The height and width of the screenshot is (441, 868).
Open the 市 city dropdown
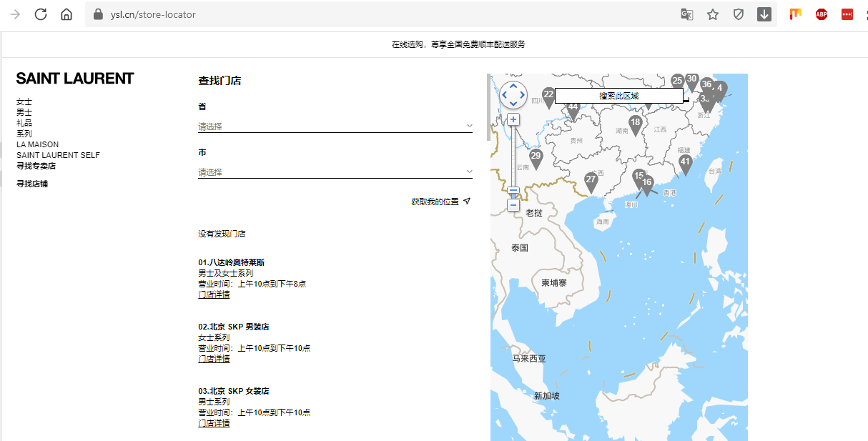click(335, 172)
